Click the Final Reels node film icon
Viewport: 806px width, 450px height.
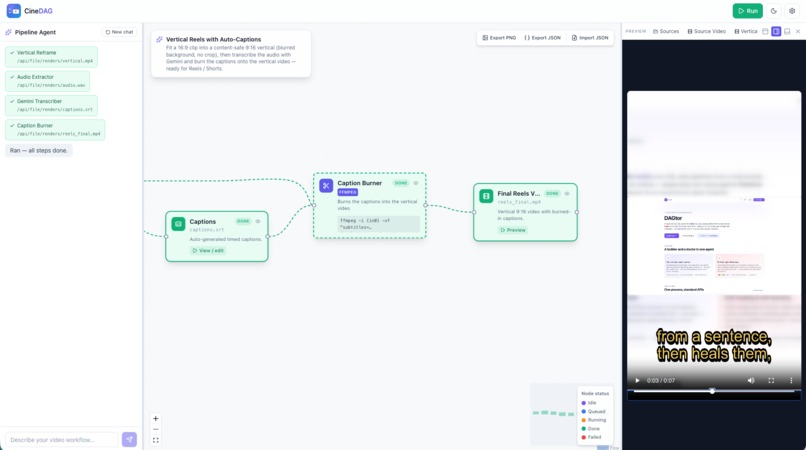(x=486, y=196)
